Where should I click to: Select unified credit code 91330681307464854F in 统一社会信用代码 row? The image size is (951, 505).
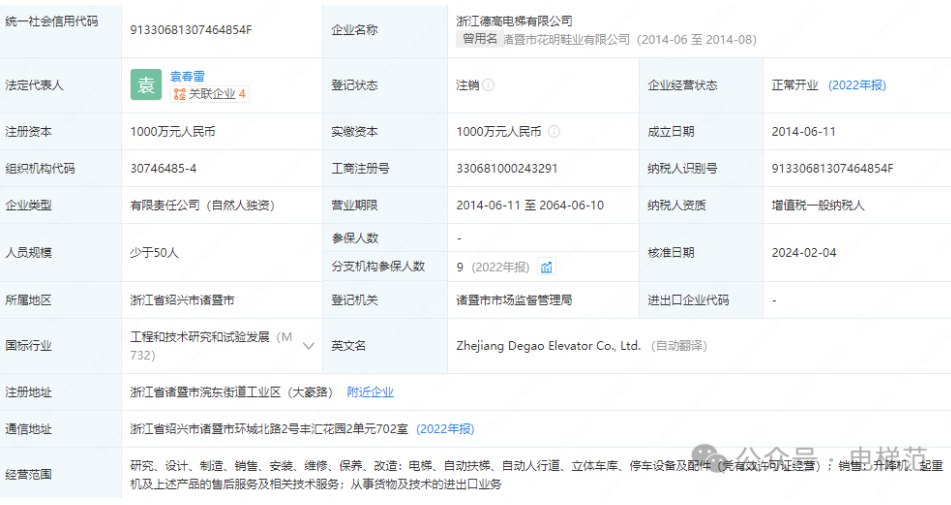191,30
